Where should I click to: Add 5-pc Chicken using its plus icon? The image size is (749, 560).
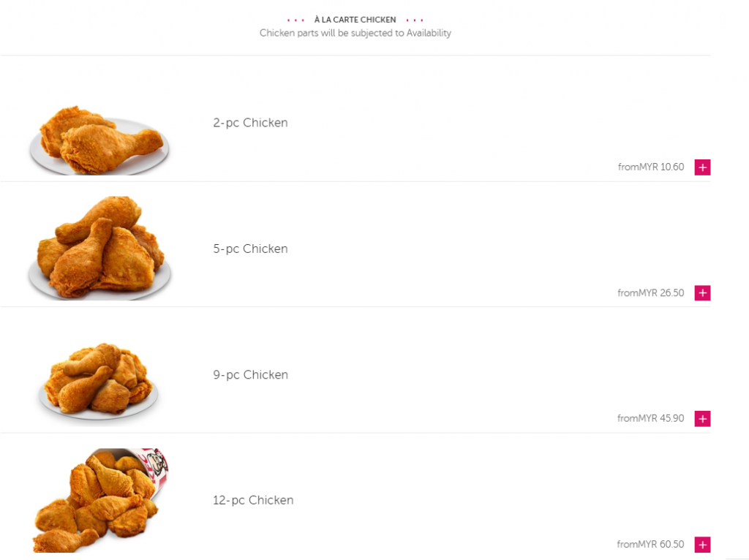coord(702,293)
